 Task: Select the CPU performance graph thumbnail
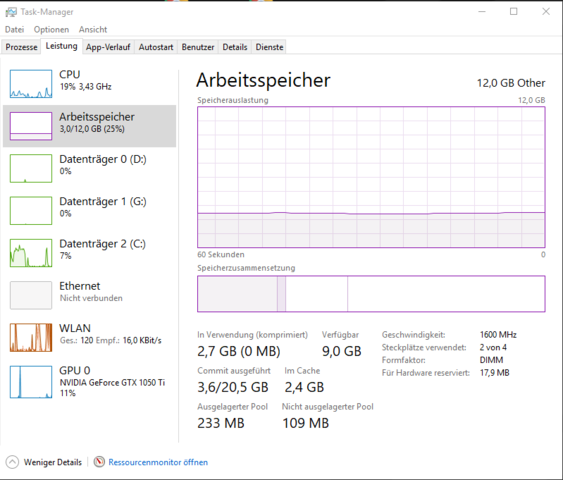(31, 84)
